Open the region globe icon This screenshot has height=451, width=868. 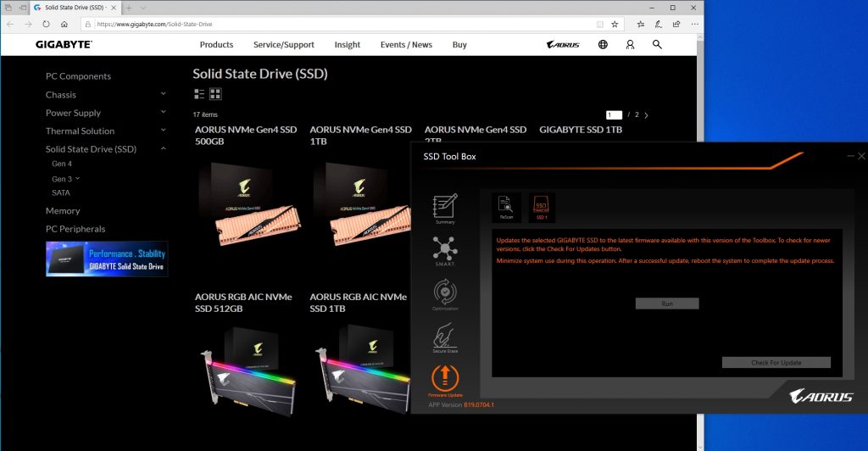(603, 44)
